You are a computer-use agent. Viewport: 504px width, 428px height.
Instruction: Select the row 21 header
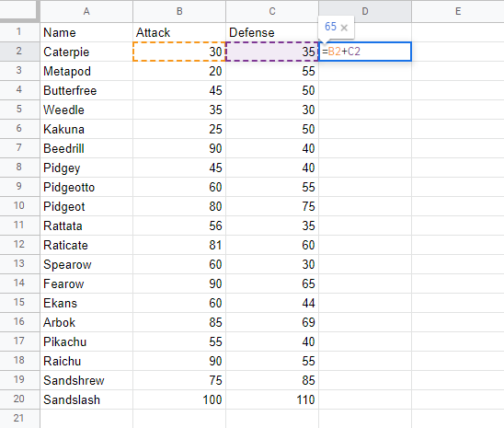(19, 419)
